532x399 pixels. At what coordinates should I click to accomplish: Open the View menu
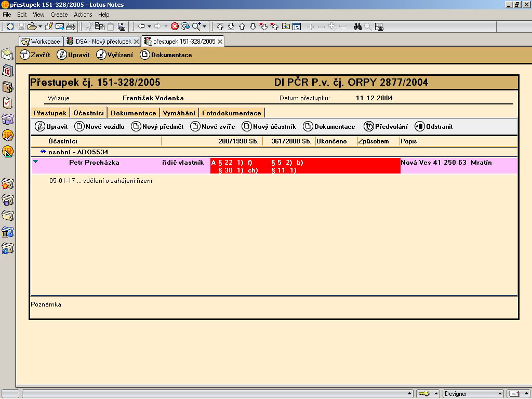pos(38,15)
